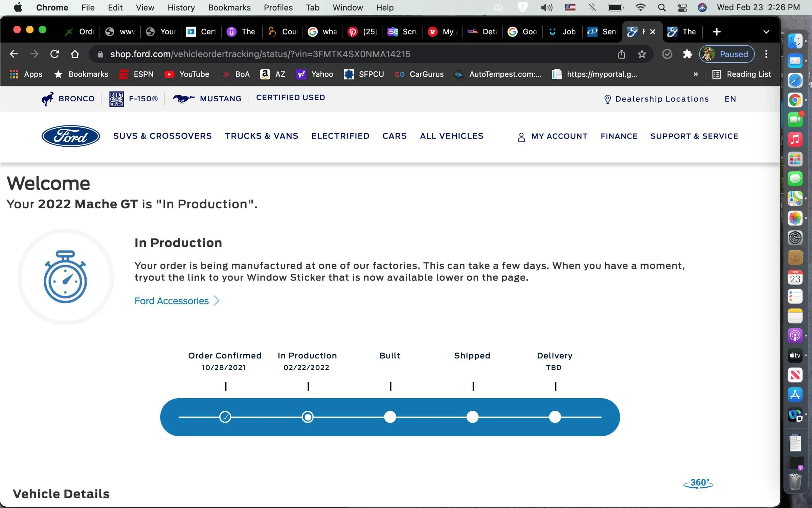This screenshot has width=812, height=508.
Task: Click the Built progress marker
Action: click(390, 417)
